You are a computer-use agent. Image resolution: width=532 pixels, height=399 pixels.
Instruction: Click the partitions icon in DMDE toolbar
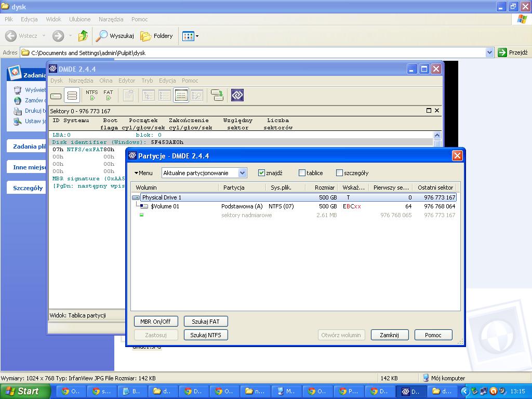(x=72, y=96)
